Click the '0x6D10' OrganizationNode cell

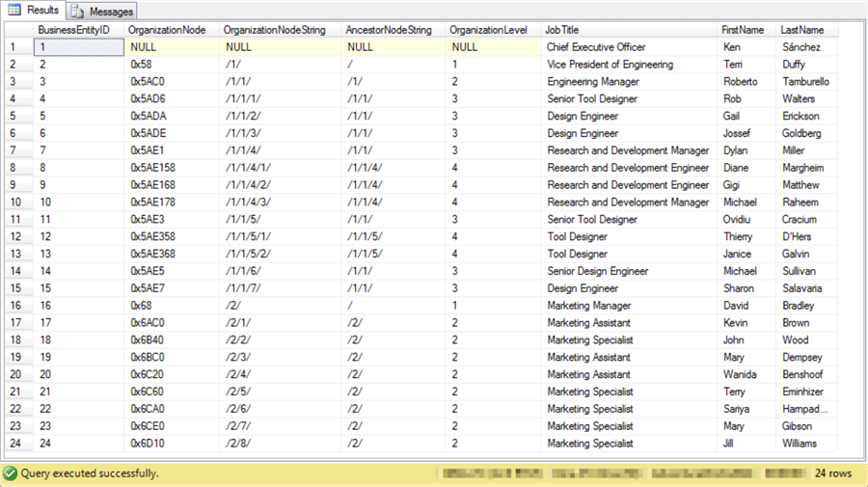click(172, 444)
